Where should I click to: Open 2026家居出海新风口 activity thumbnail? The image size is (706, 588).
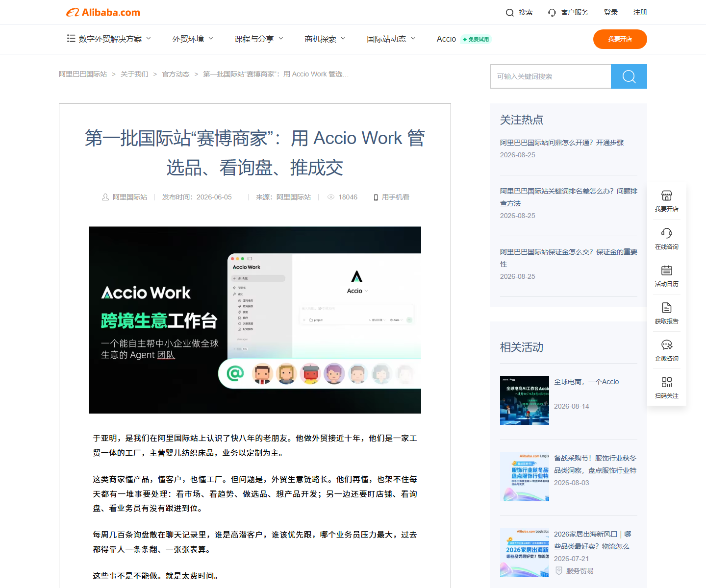[x=525, y=553]
